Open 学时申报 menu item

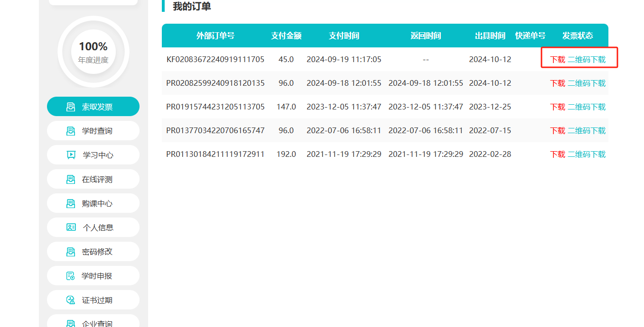pyautogui.click(x=93, y=276)
